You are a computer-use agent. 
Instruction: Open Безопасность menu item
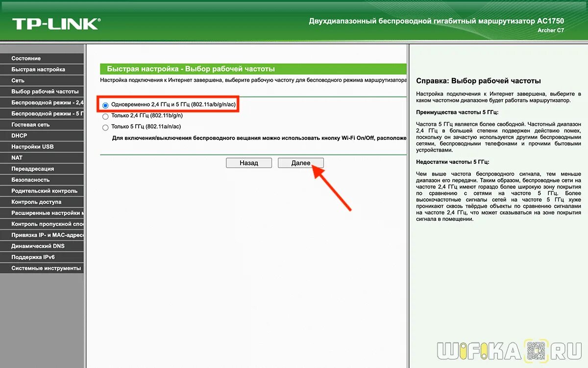click(42, 180)
